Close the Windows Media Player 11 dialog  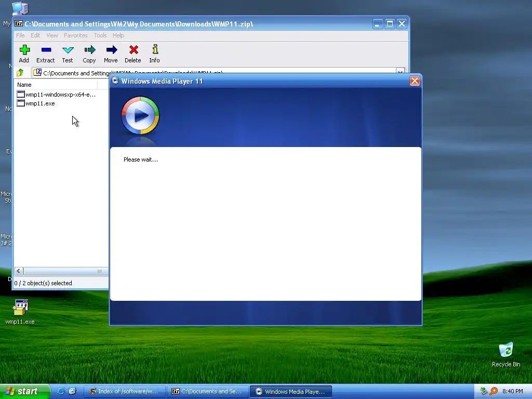point(415,81)
